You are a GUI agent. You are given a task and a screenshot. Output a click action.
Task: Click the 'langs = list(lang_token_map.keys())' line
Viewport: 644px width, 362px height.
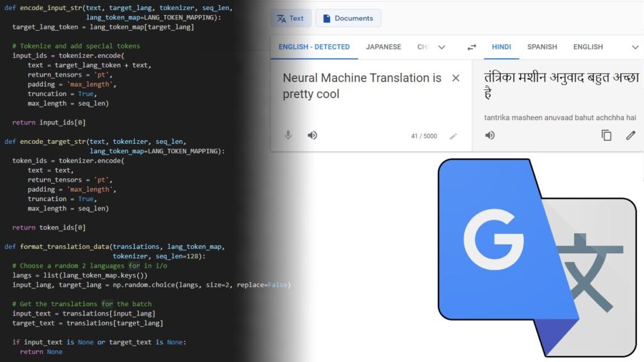click(x=80, y=275)
